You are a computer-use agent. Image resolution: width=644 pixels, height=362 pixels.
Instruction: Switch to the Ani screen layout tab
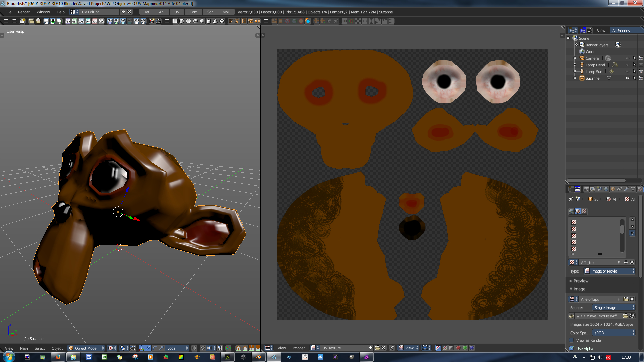(161, 12)
